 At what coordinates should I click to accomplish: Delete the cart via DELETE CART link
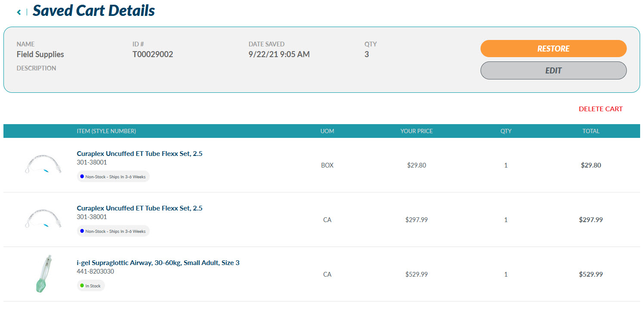[x=601, y=109]
